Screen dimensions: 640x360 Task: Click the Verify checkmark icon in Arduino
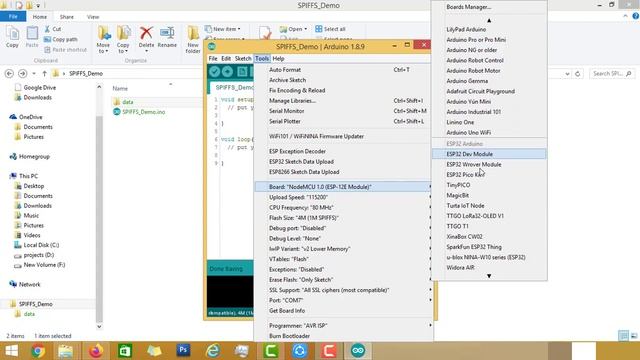[x=214, y=72]
